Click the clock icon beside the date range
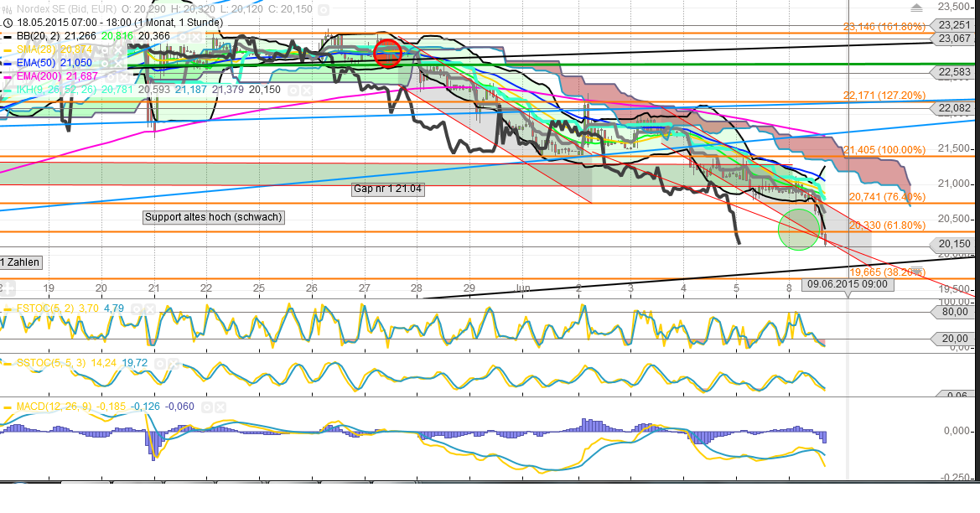980x513 pixels. tap(8, 23)
